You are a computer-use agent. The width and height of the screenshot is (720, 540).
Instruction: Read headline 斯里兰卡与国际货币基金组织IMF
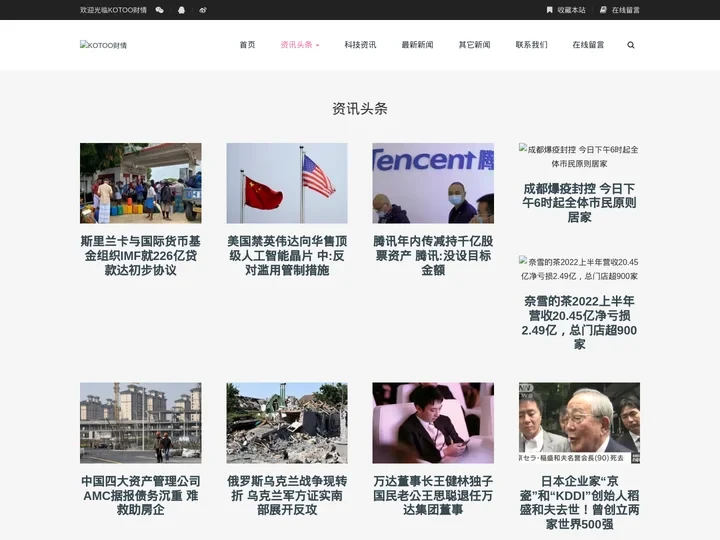click(141, 256)
